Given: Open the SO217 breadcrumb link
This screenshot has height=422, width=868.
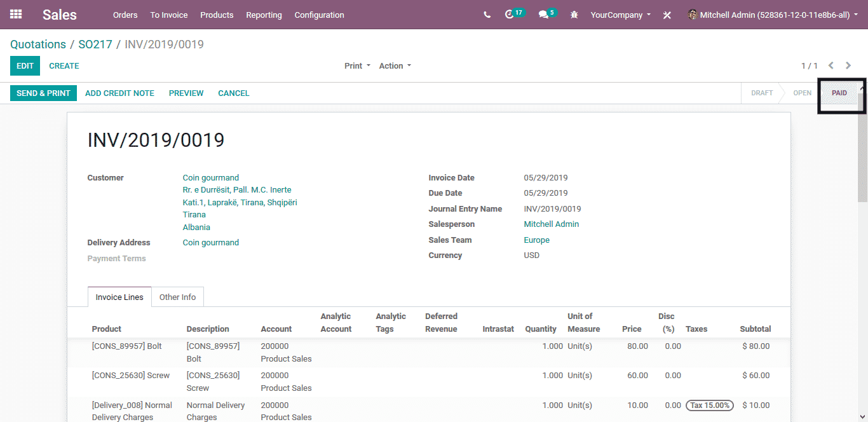Looking at the screenshot, I should click(95, 44).
